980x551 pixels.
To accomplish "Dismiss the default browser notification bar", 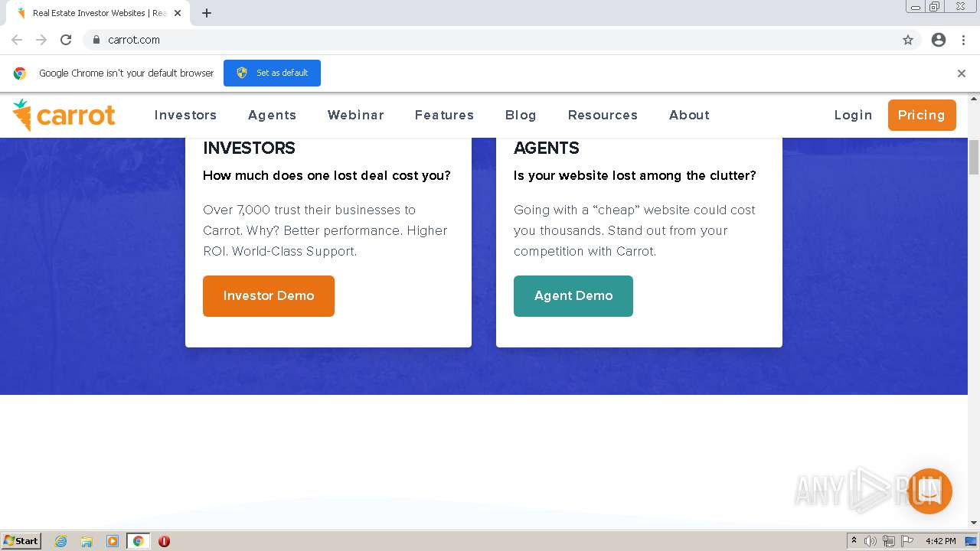I will point(962,73).
